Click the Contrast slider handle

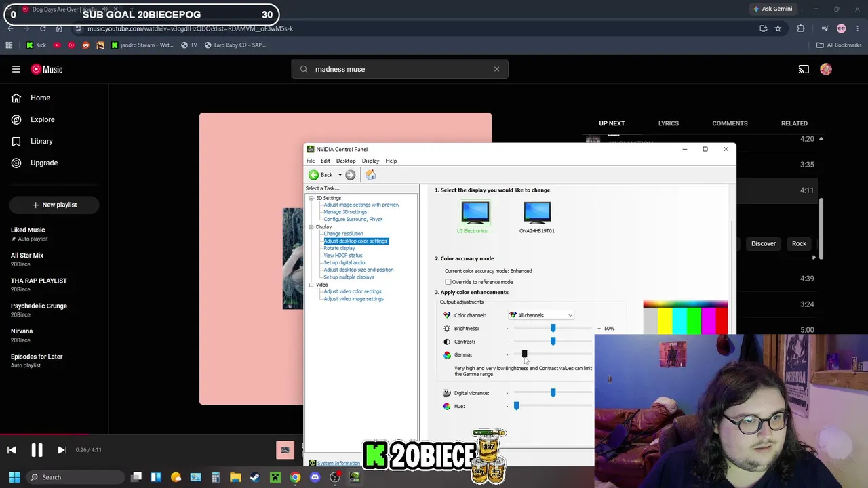pyautogui.click(x=553, y=341)
